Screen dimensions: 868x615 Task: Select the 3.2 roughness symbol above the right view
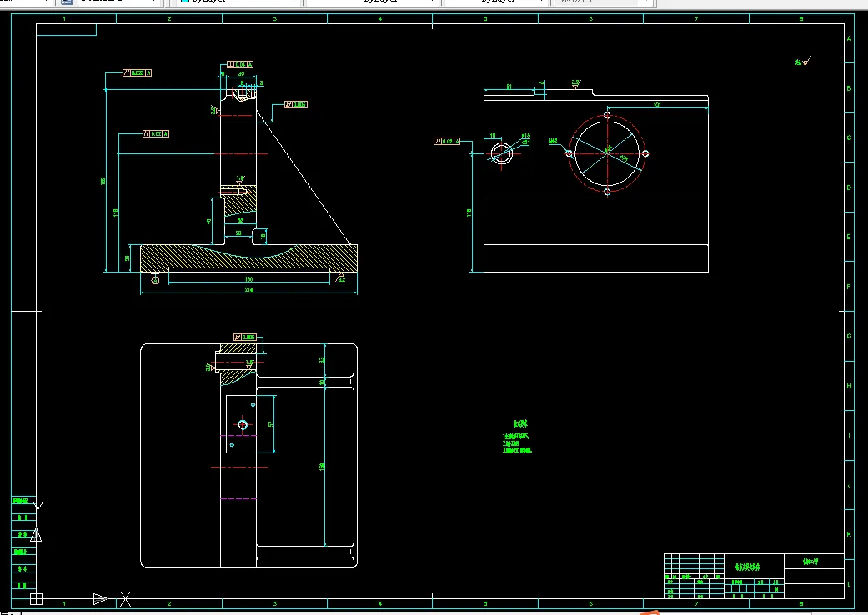pyautogui.click(x=575, y=85)
